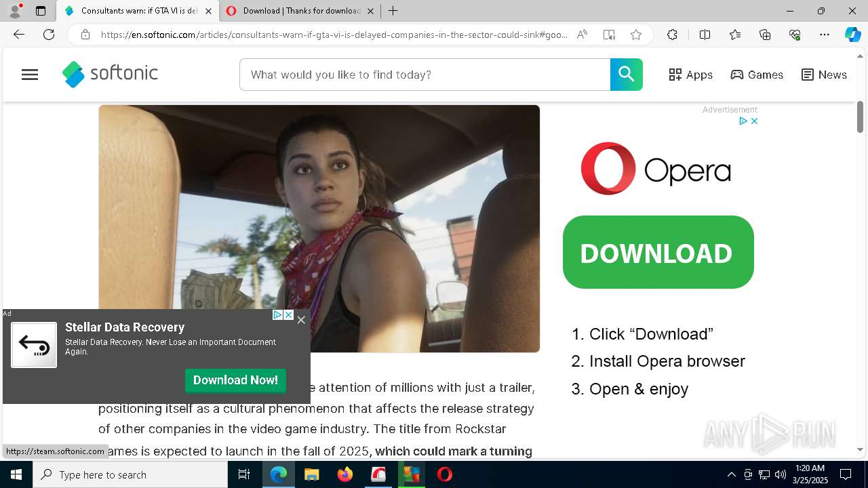Open Edge Settings and more menu
This screenshot has height=488, width=868.
pyautogui.click(x=825, y=35)
